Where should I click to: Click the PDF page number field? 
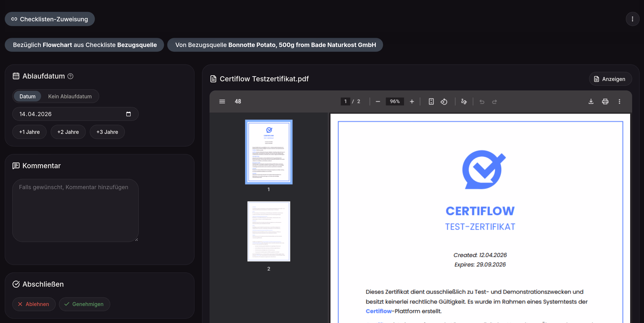345,101
